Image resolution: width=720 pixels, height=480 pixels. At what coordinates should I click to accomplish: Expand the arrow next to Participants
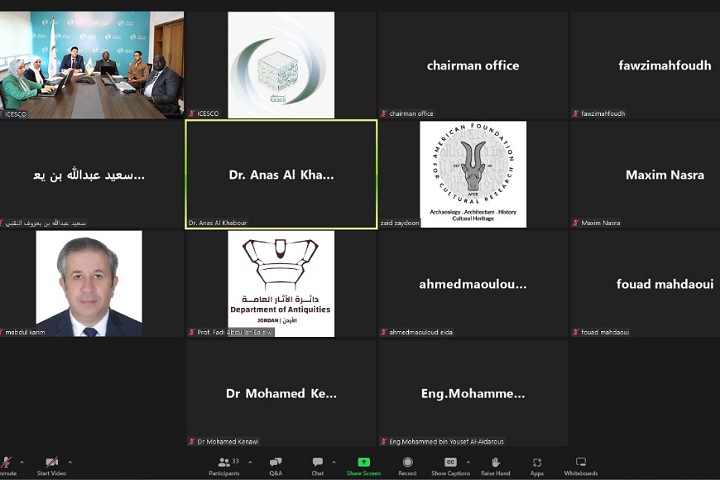click(249, 461)
